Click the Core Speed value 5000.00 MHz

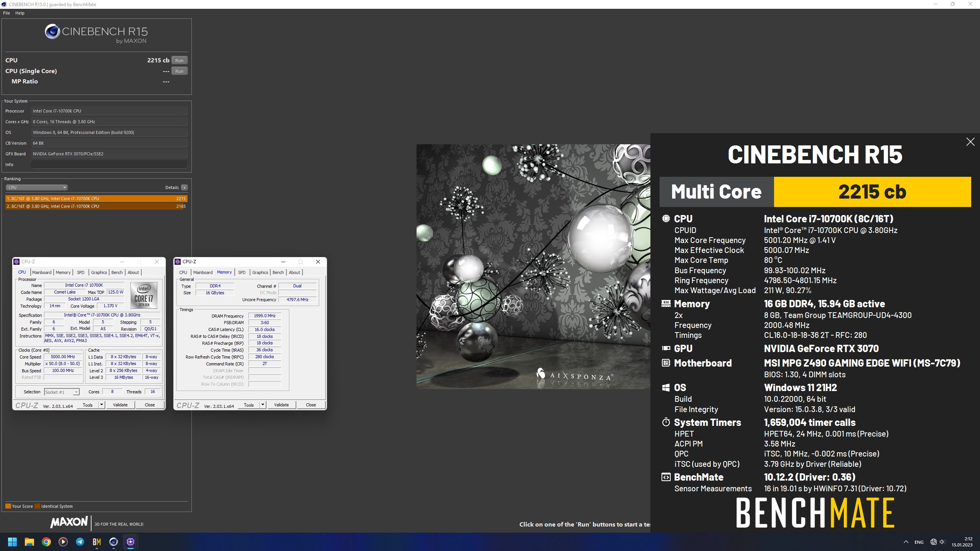[63, 357]
